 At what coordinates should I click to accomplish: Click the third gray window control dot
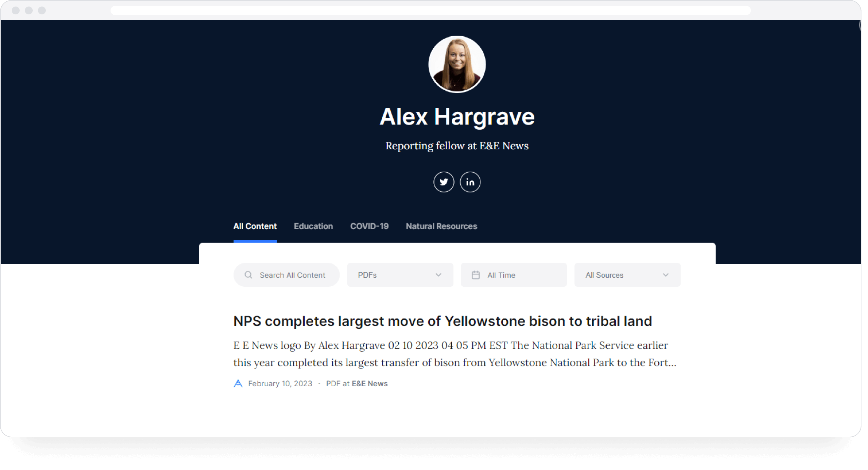click(x=42, y=10)
